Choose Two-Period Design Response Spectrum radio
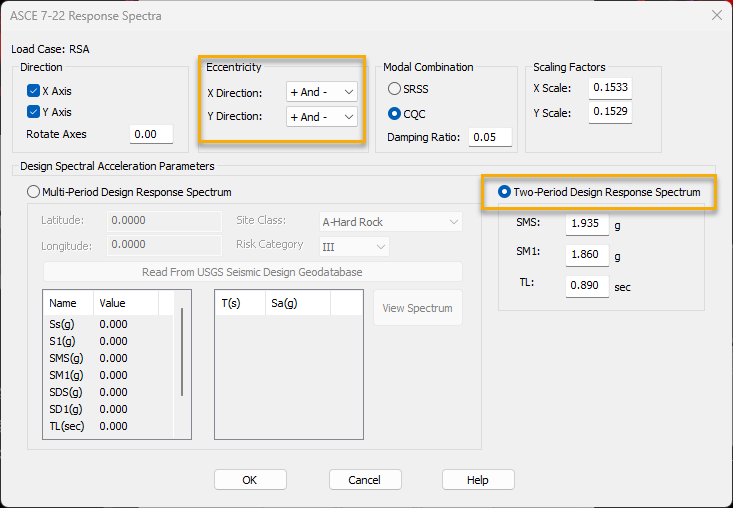The image size is (733, 508). 504,192
